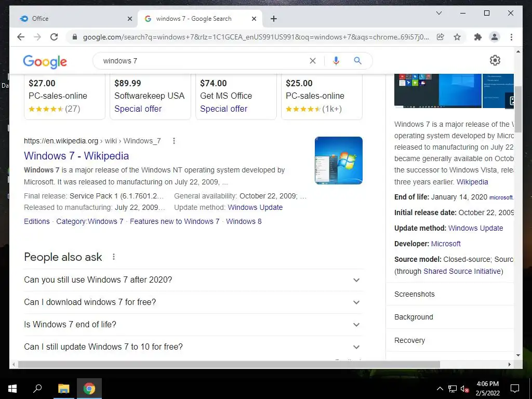
Task: Expand the Recovery section
Action: tap(450, 340)
